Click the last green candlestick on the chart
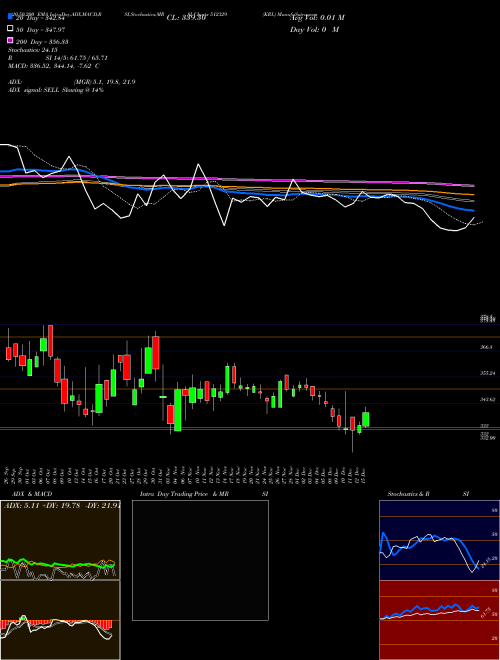The height and width of the screenshot is (660, 500). (366, 419)
